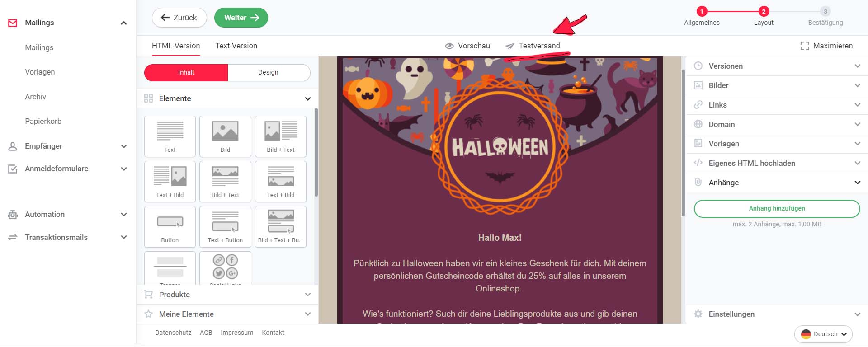Click the Hallo Max! heading text

(x=500, y=238)
